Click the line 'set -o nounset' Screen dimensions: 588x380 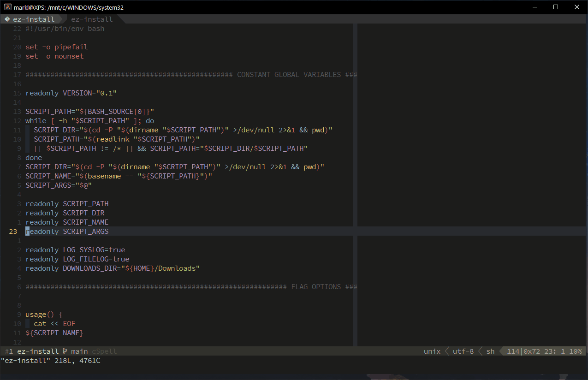tap(54, 56)
